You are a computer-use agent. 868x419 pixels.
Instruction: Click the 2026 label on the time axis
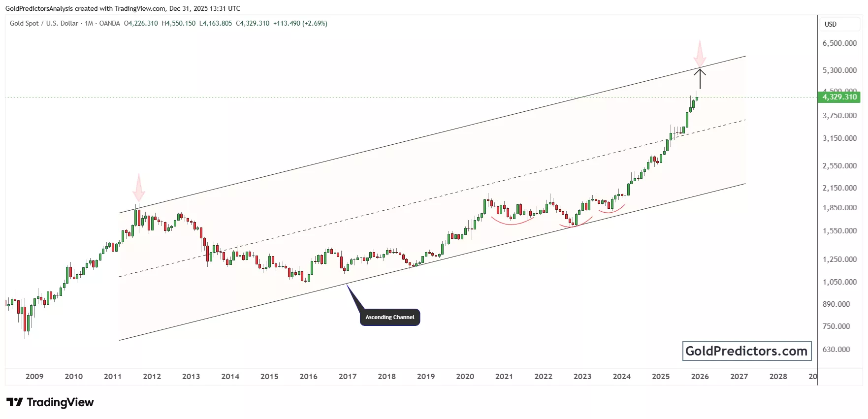pos(700,377)
